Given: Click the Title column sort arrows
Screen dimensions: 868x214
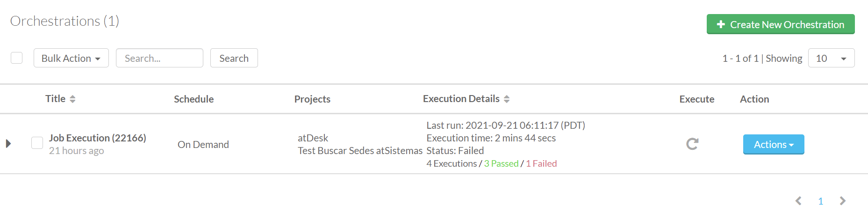Looking at the screenshot, I should pyautogui.click(x=72, y=99).
